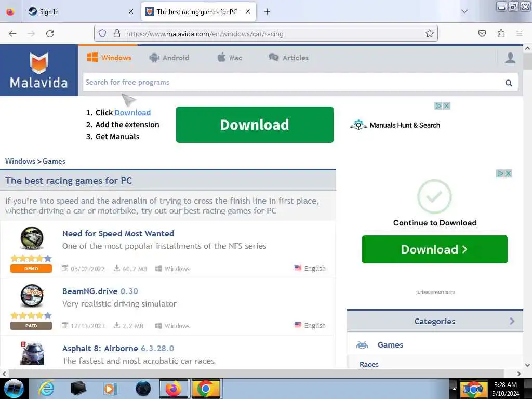
Task: Expand the Categories chevron
Action: point(512,321)
